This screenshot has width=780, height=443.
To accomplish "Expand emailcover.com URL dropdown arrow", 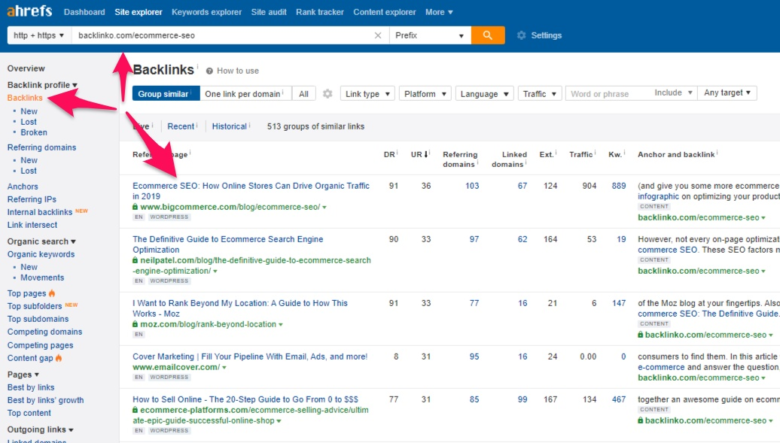I will [x=224, y=367].
